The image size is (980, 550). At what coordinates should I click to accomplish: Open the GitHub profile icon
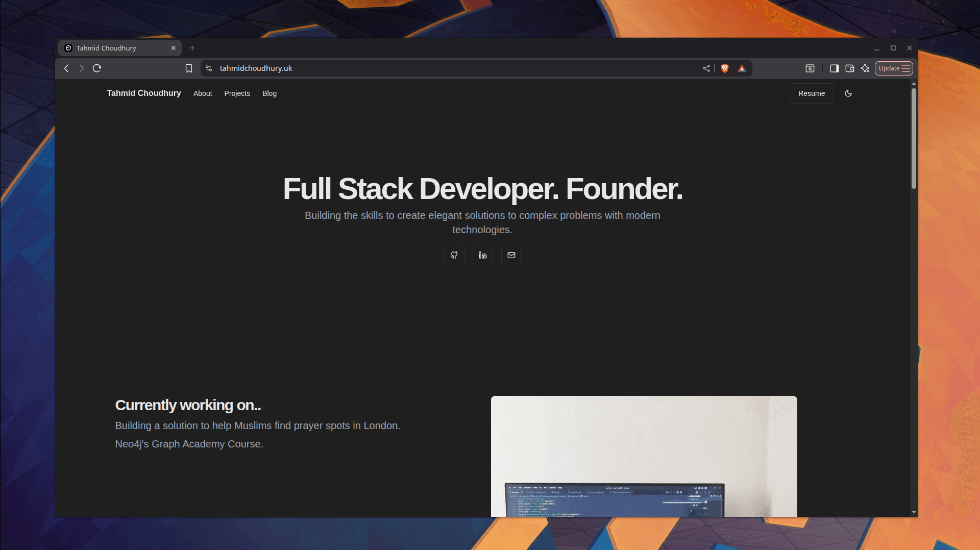454,255
